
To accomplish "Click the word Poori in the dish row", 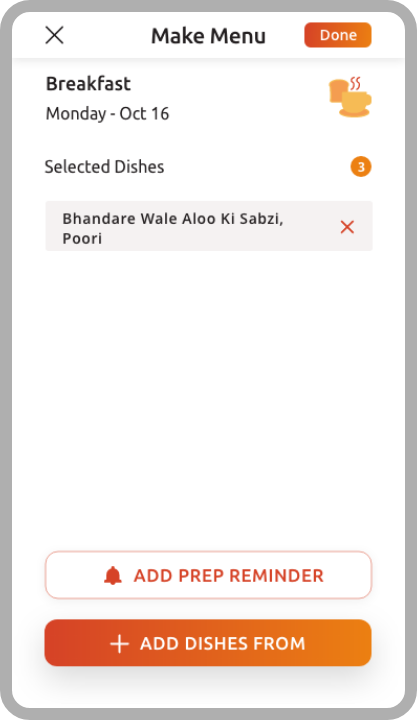I will coord(82,239).
